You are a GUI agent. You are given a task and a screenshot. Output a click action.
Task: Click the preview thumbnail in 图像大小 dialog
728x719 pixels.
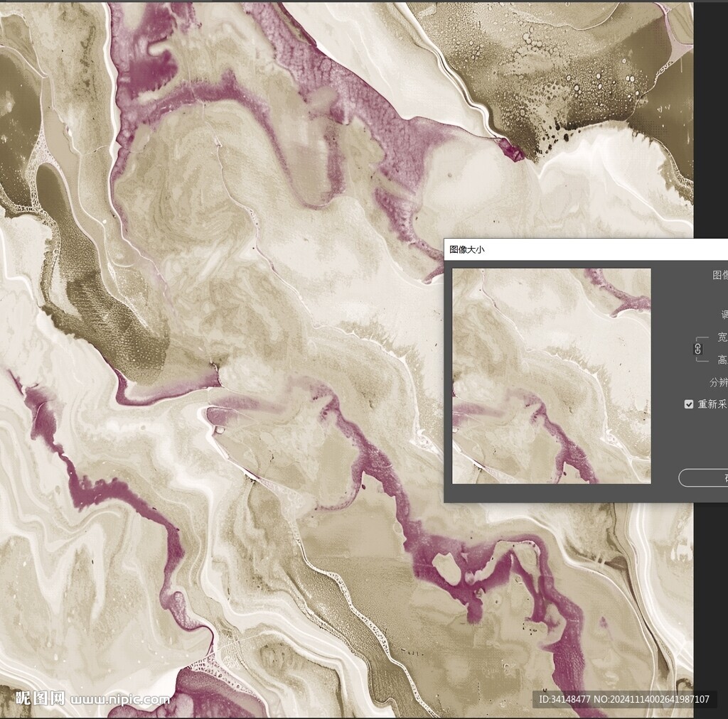[551, 376]
